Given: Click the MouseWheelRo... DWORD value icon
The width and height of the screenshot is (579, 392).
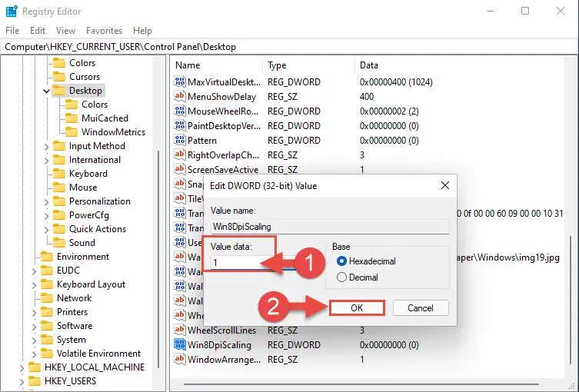Looking at the screenshot, I should click(x=180, y=111).
